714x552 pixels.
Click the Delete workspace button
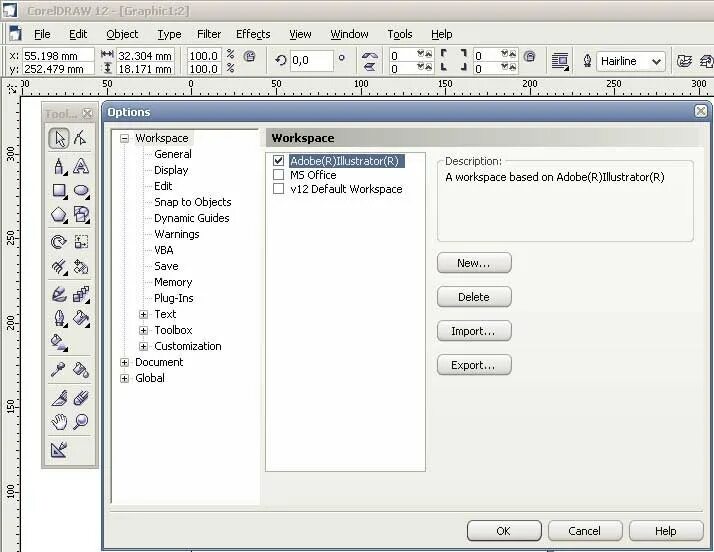(474, 297)
